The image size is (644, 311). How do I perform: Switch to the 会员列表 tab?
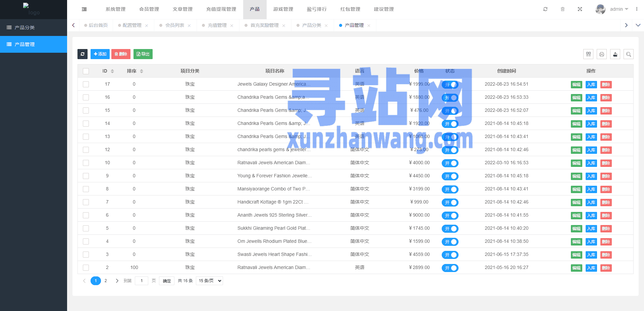click(174, 26)
